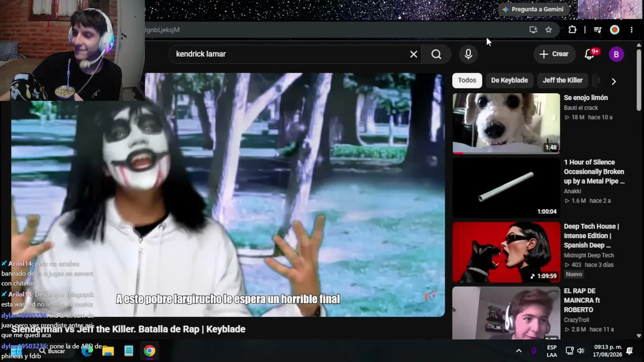
Task: Open Chrome media controls icon
Action: (598, 30)
